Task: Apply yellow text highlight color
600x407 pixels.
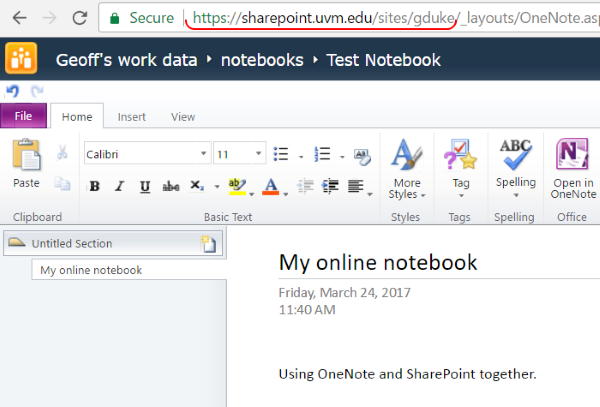Action: click(x=237, y=186)
